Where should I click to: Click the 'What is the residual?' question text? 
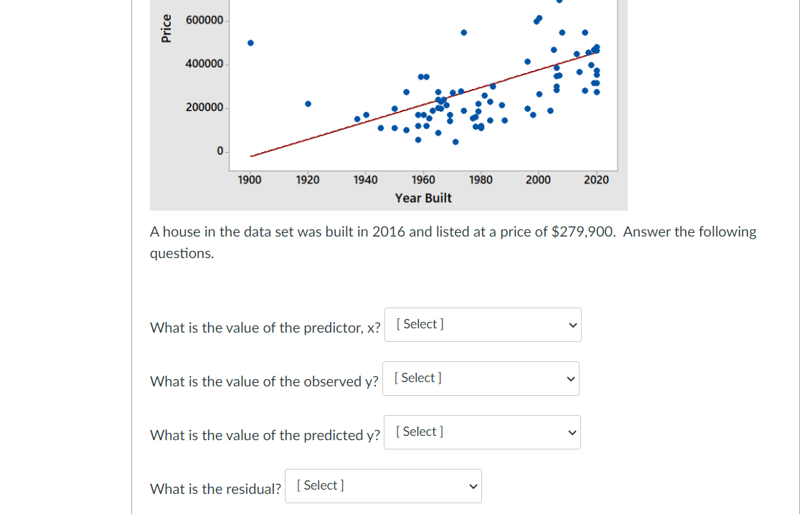(215, 489)
